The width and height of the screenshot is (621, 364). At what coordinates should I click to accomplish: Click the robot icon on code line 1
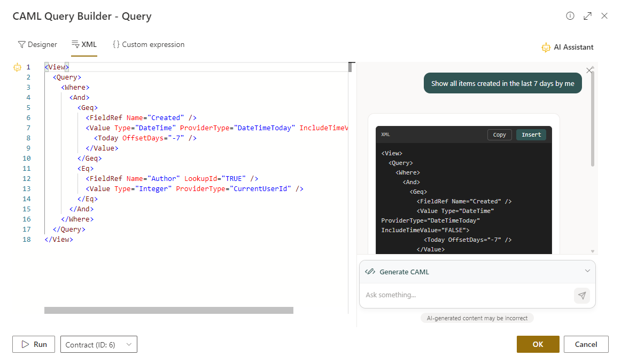pyautogui.click(x=18, y=67)
